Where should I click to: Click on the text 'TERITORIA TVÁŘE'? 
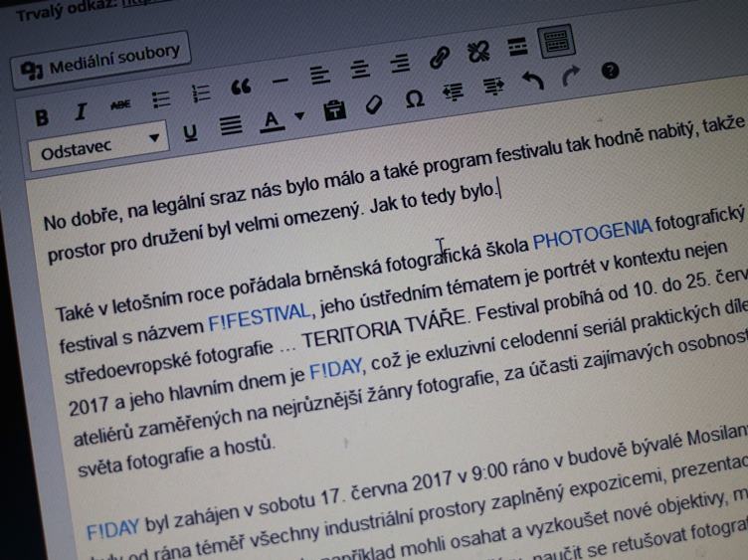[384, 328]
